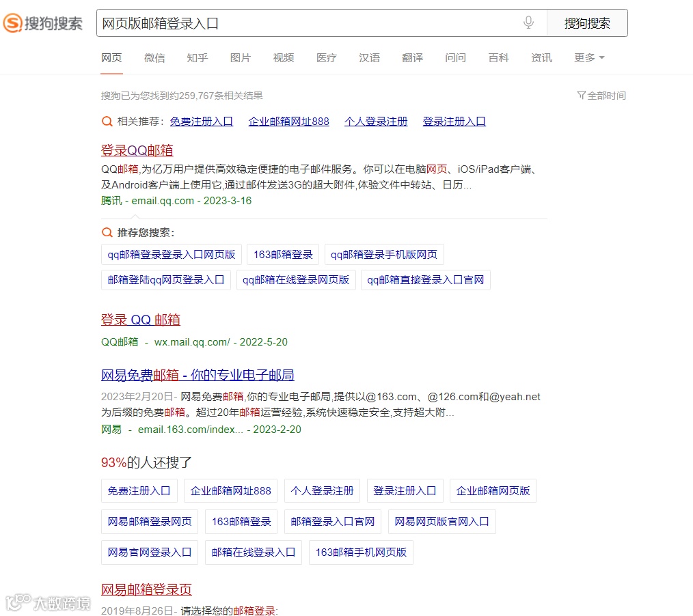Click the 邮箱登录入口官网 chip
This screenshot has width=693, height=616.
[333, 522]
